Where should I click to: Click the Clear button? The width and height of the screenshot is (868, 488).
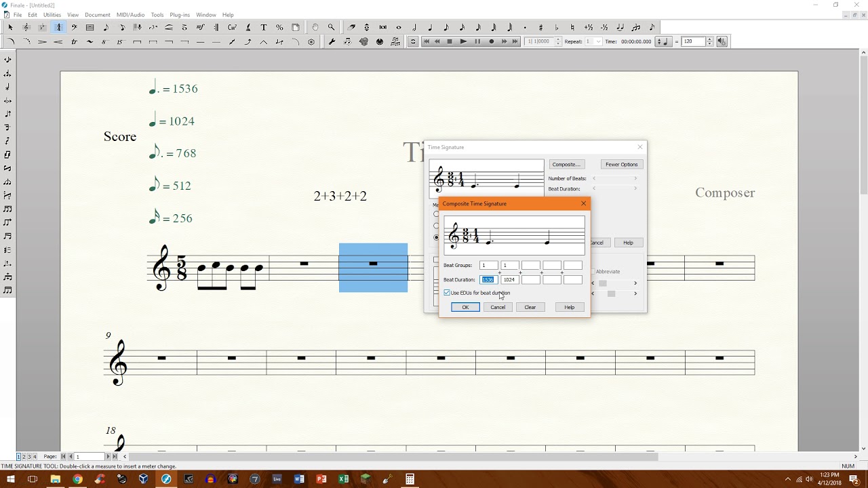tap(530, 307)
